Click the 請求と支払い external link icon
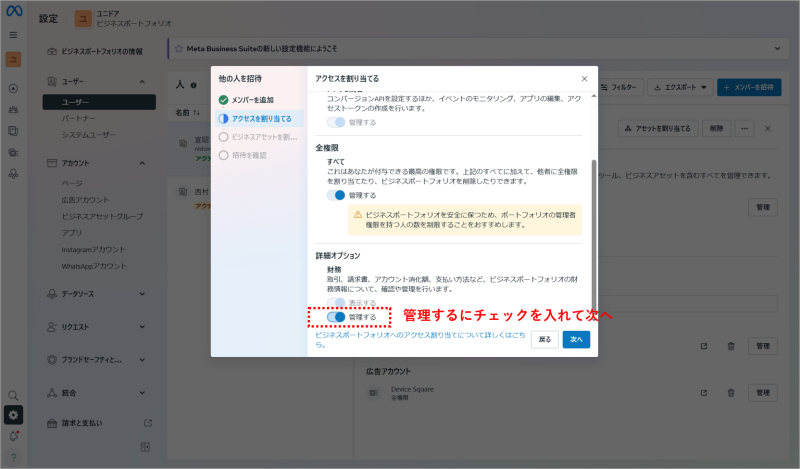800x469 pixels. click(x=148, y=423)
